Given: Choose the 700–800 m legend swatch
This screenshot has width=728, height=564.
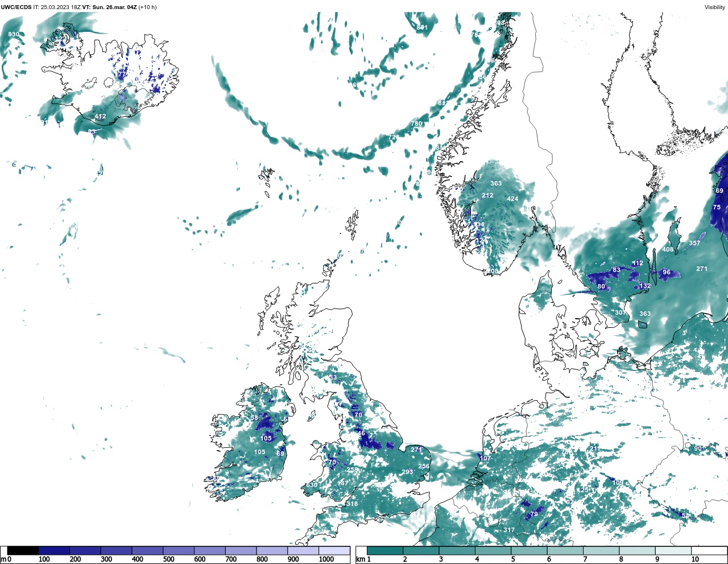Looking at the screenshot, I should click(241, 550).
